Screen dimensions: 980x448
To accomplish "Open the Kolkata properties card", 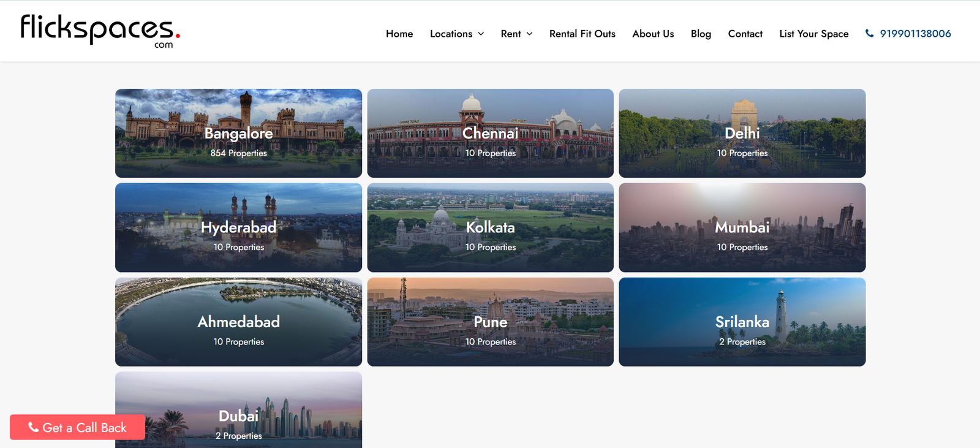I will point(490,228).
